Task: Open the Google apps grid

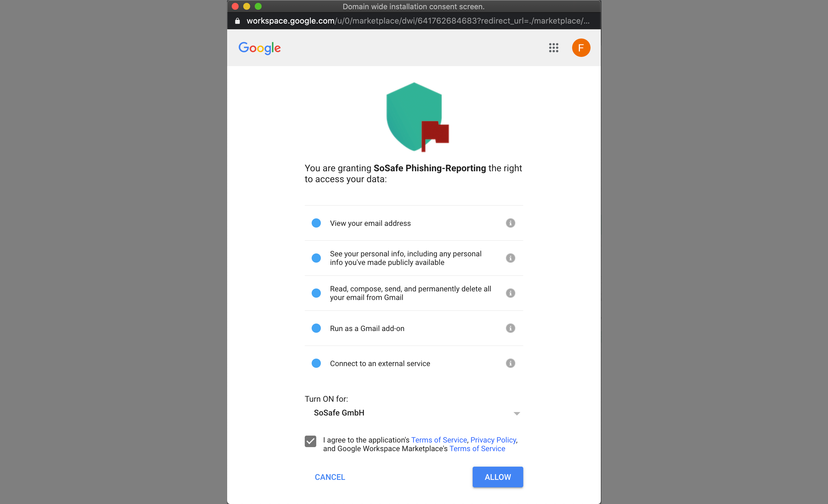Action: (553, 48)
